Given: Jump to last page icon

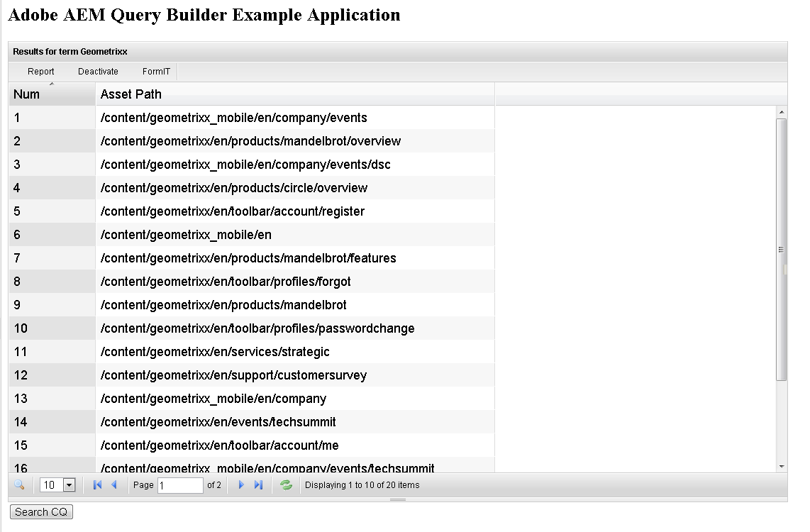Looking at the screenshot, I should click(258, 485).
